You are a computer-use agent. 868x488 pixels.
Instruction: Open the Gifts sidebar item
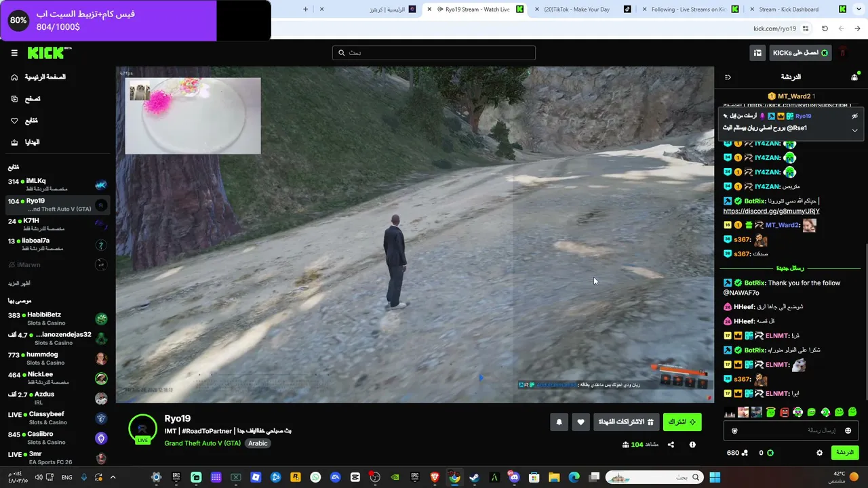click(26, 142)
